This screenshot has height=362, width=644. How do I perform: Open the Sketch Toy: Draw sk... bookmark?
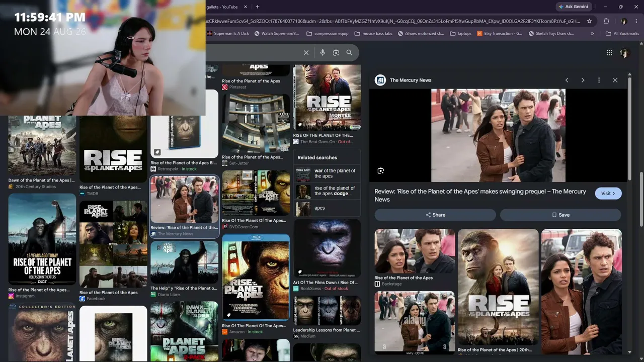(x=551, y=34)
